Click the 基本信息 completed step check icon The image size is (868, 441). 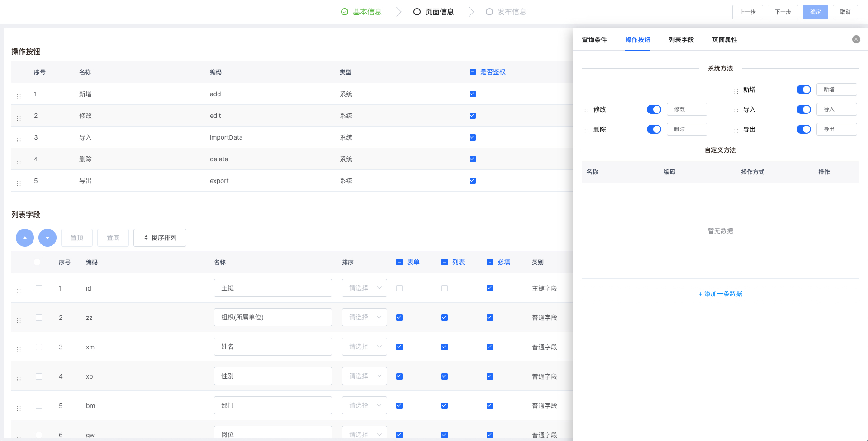pyautogui.click(x=345, y=12)
